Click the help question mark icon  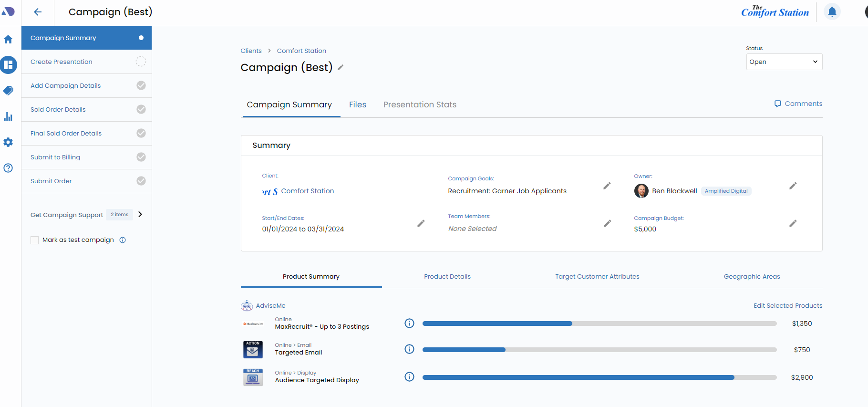8,168
